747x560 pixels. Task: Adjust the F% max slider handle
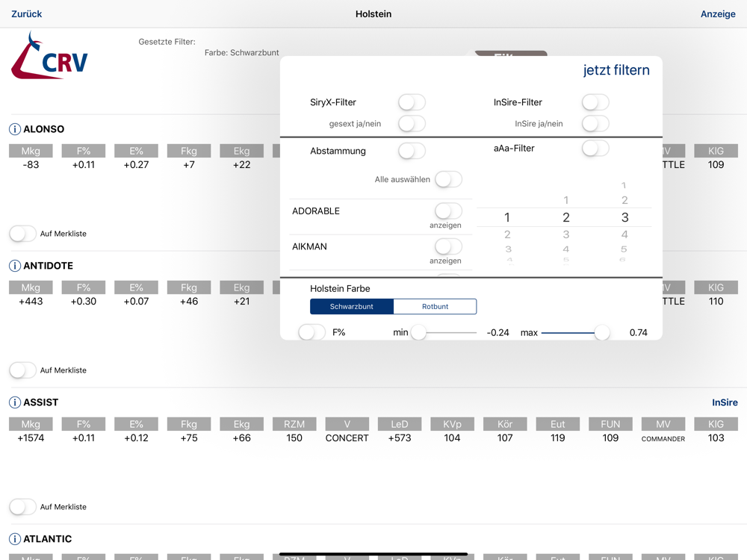click(x=602, y=332)
